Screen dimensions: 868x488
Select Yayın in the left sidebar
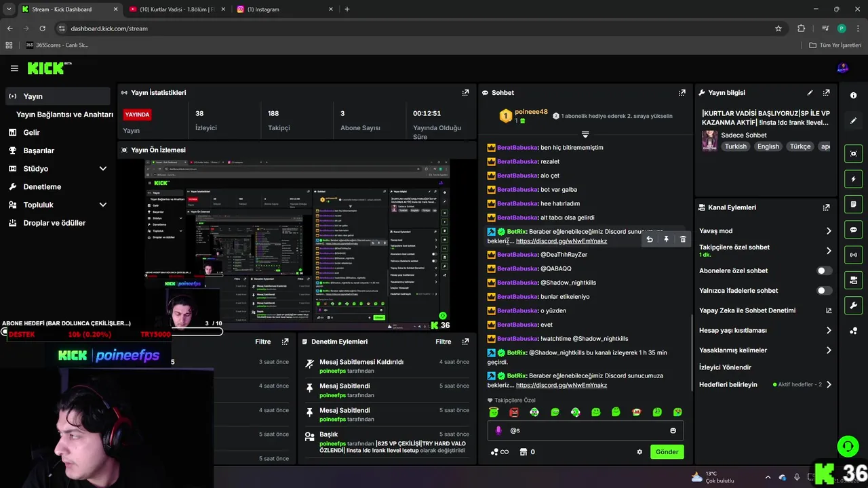(58, 96)
